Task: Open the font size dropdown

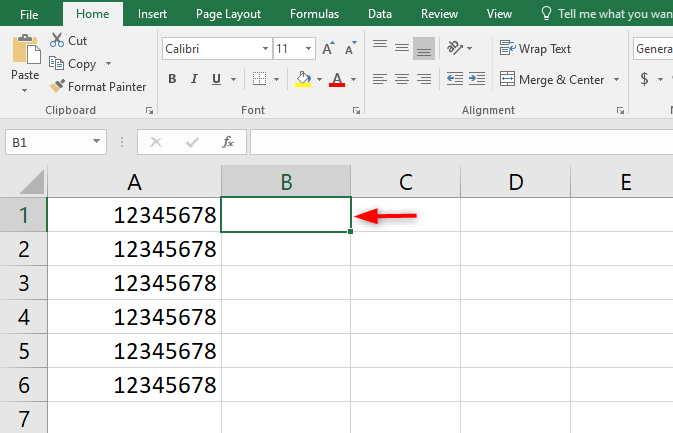Action: pyautogui.click(x=308, y=48)
